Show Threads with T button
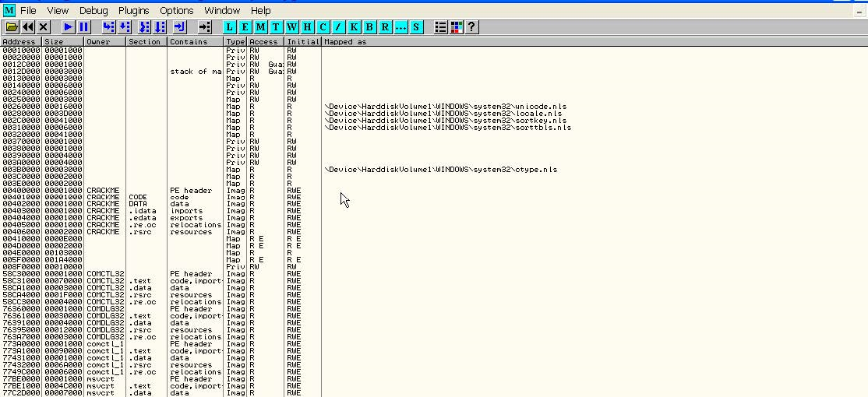The height and width of the screenshot is (397, 868). click(277, 27)
